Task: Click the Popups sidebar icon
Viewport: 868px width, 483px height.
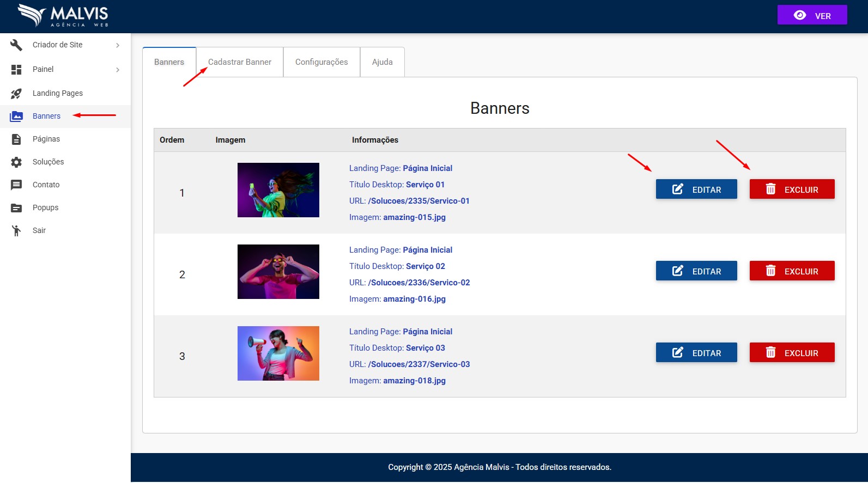Action: (x=16, y=208)
